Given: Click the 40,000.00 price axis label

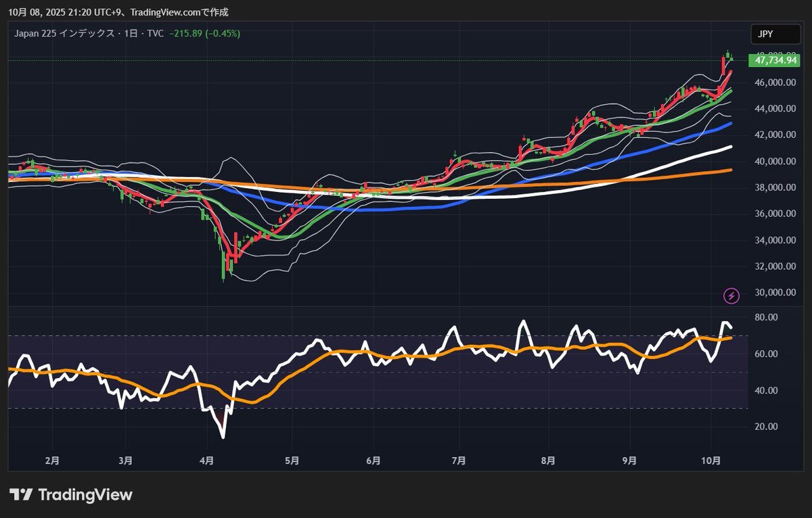Looking at the screenshot, I should click(x=775, y=162).
